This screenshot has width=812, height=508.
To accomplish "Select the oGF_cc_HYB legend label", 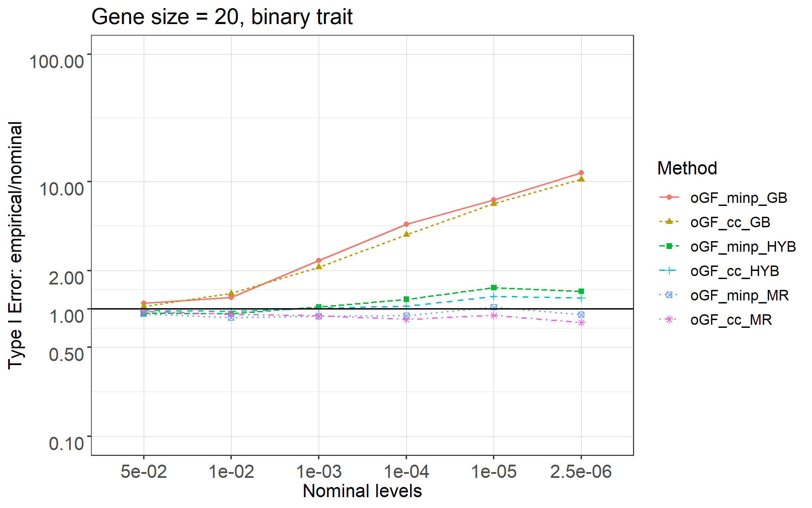I will coord(735,271).
